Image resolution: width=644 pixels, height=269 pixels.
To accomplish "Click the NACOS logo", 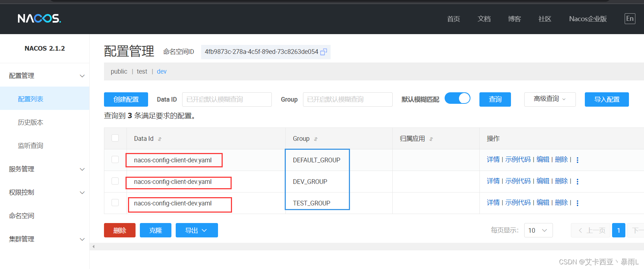I will 39,18.
